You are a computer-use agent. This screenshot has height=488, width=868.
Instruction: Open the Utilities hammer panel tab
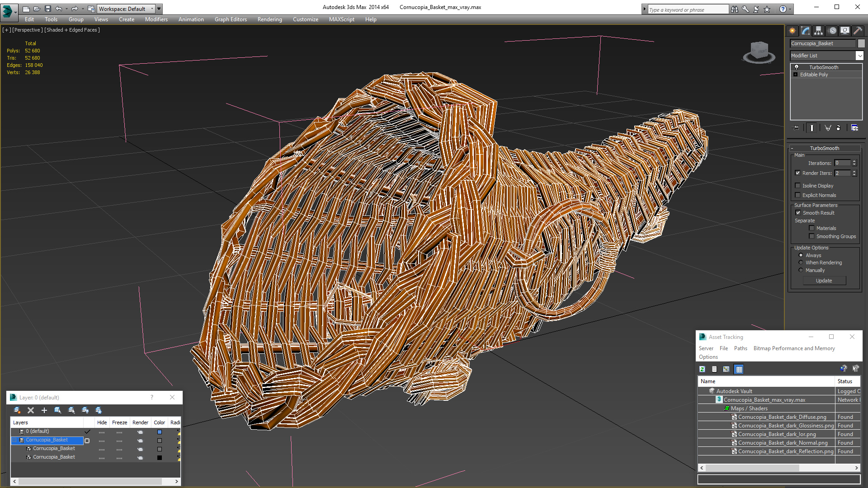pyautogui.click(x=858, y=31)
